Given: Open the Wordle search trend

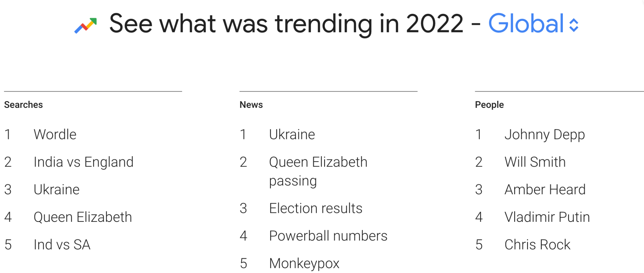Looking at the screenshot, I should pyautogui.click(x=55, y=135).
